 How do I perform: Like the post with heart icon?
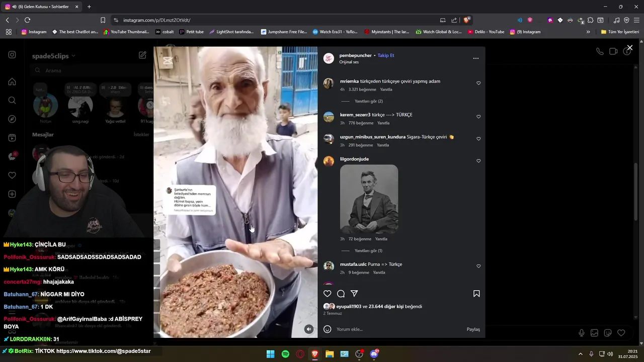click(x=328, y=294)
